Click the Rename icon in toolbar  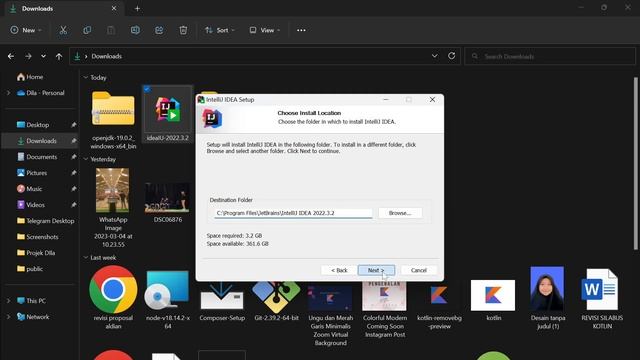(x=135, y=30)
